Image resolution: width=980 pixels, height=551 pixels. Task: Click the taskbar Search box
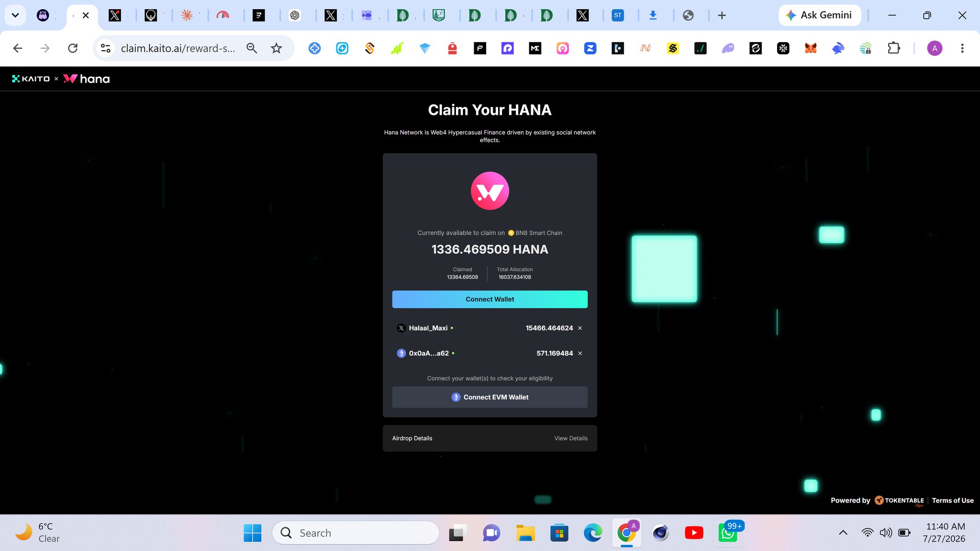tap(356, 533)
